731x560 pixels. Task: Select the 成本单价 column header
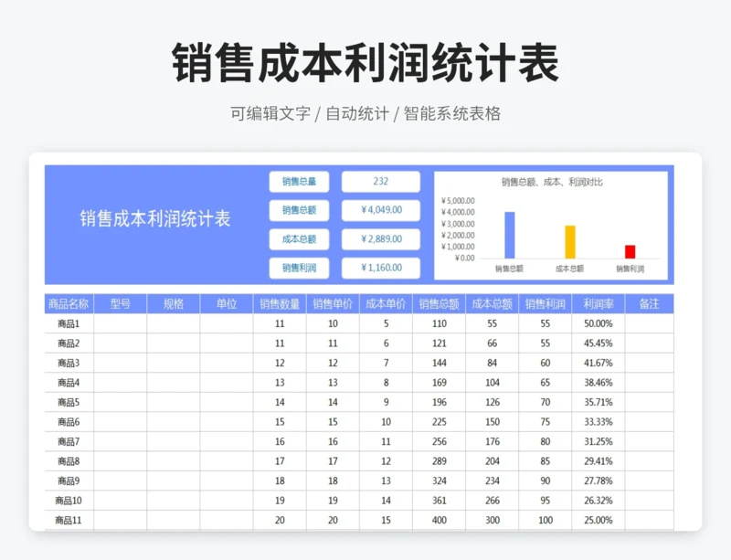pyautogui.click(x=386, y=304)
